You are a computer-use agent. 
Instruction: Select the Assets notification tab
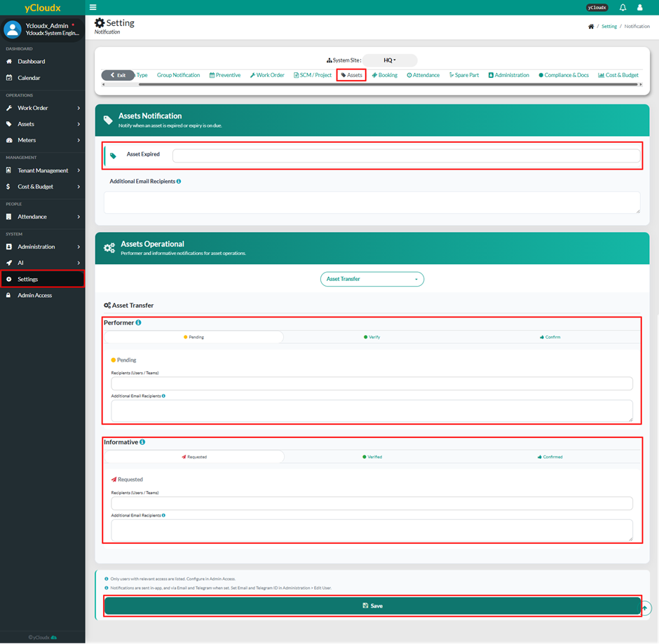pyautogui.click(x=351, y=75)
